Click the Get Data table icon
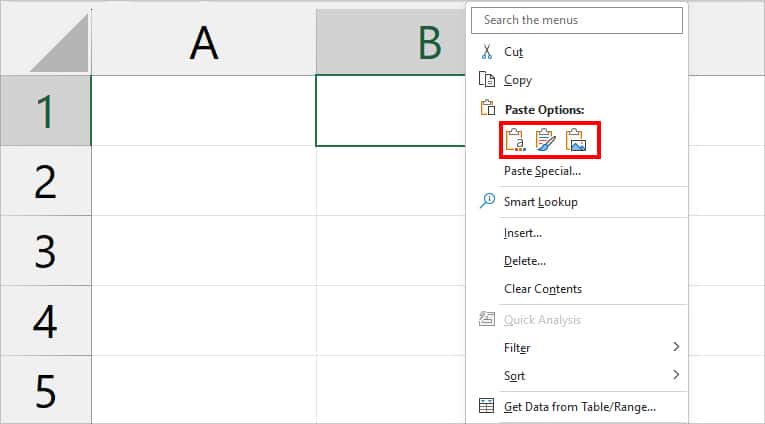The image size is (765, 424). tap(486, 405)
